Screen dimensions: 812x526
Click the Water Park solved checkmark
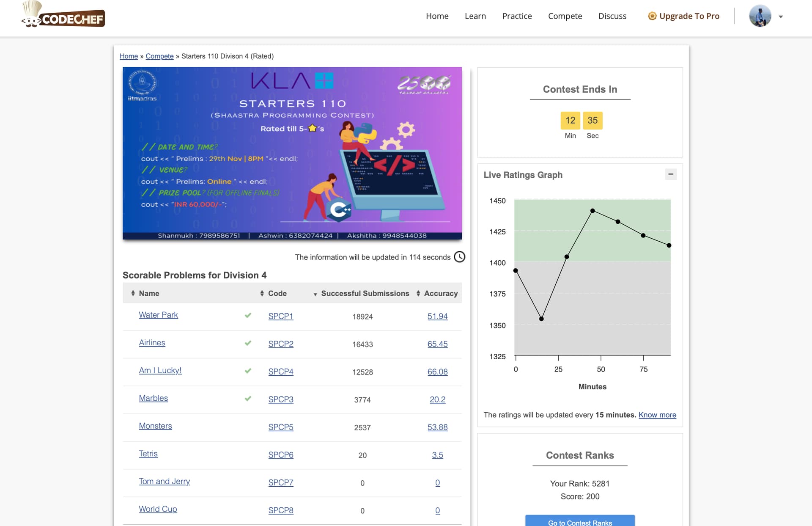(248, 315)
